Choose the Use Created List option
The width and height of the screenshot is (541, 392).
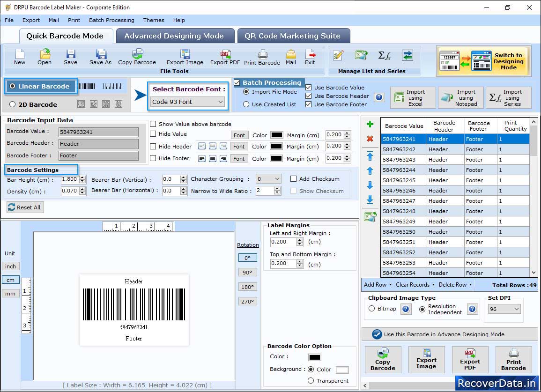(246, 104)
